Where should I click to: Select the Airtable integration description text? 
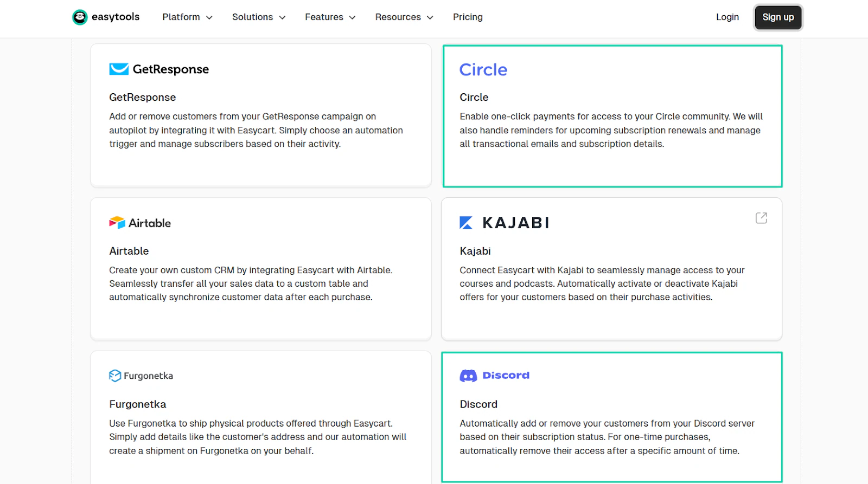pos(251,283)
